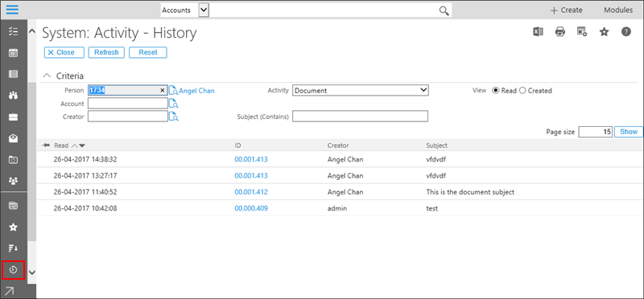Click the Print icon
644x299 pixels.
pos(560,31)
